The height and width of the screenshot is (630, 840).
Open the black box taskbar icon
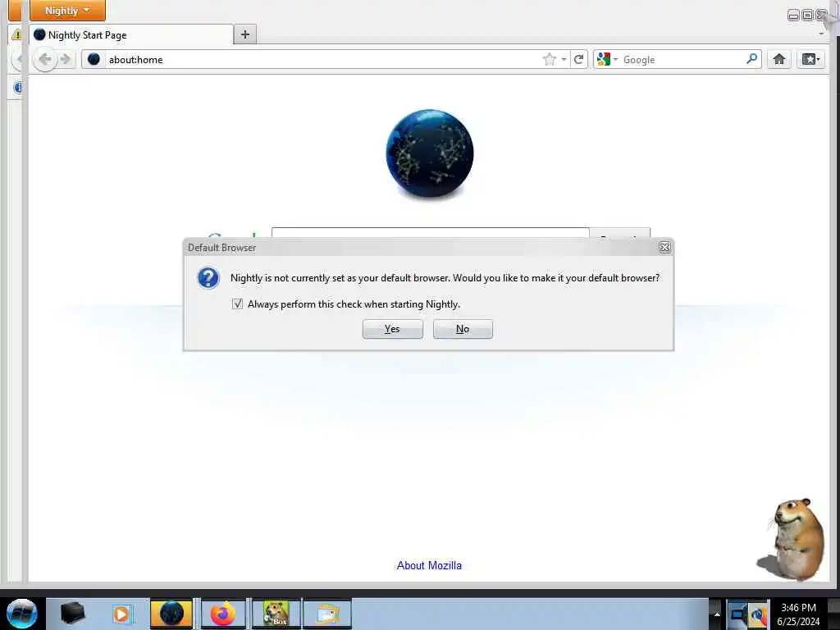72,614
